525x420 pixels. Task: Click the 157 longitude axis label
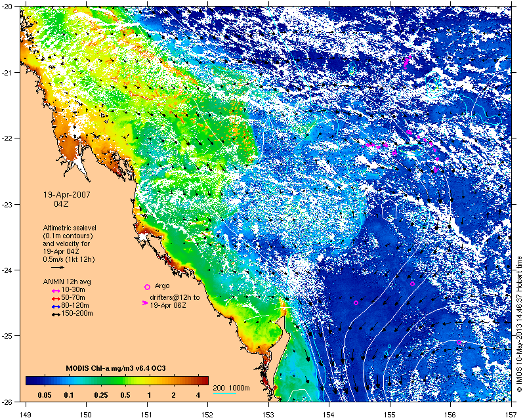(511, 415)
